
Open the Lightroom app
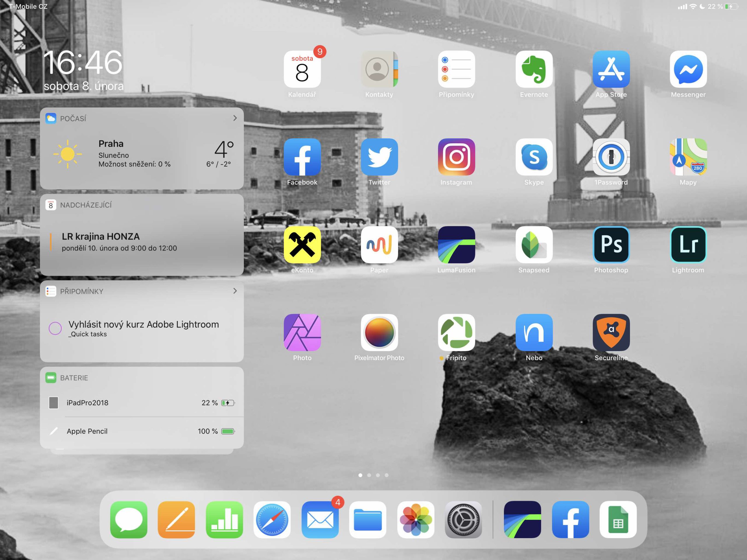click(x=688, y=245)
